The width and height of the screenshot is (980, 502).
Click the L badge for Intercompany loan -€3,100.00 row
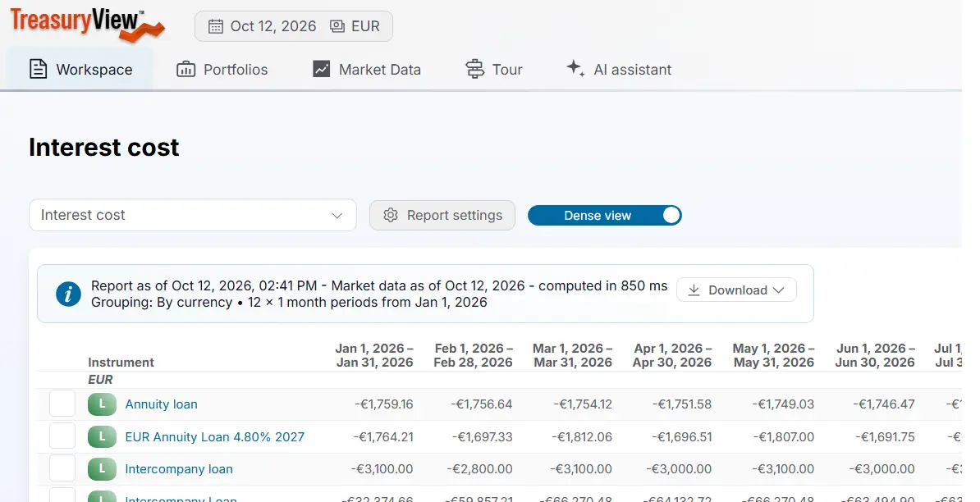coord(102,469)
